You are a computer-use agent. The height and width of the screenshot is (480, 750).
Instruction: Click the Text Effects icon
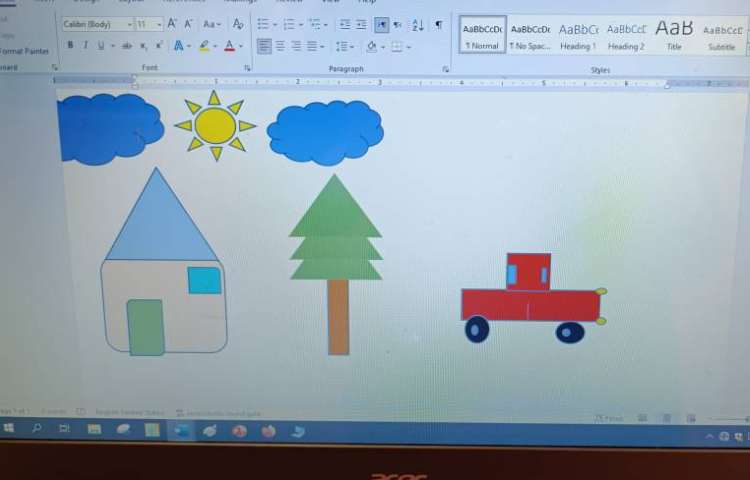pyautogui.click(x=179, y=46)
